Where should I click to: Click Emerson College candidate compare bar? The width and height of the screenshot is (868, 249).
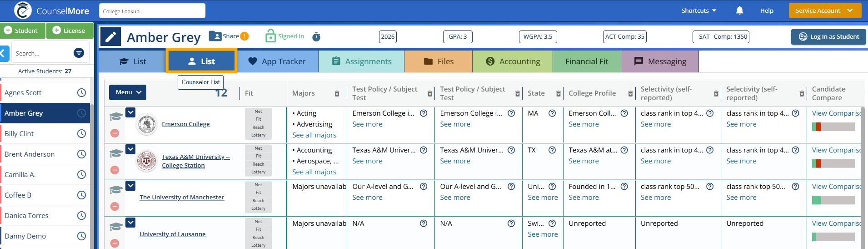pyautogui.click(x=833, y=127)
